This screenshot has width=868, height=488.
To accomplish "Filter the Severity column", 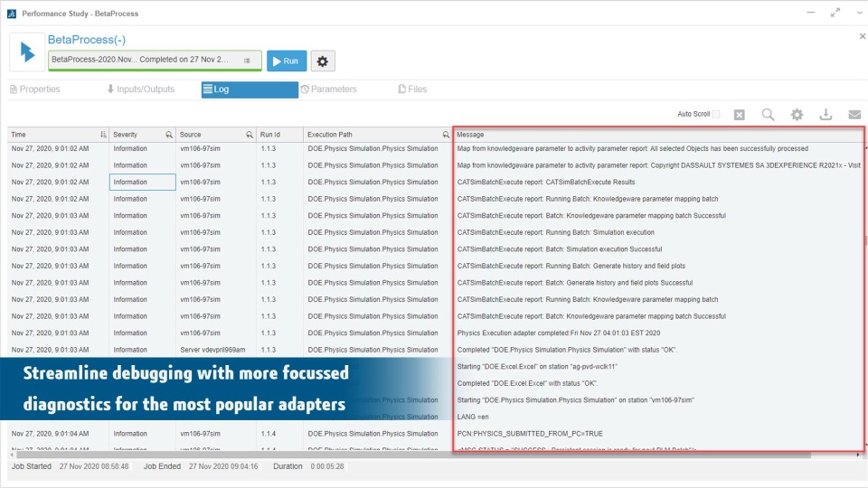I will click(169, 135).
